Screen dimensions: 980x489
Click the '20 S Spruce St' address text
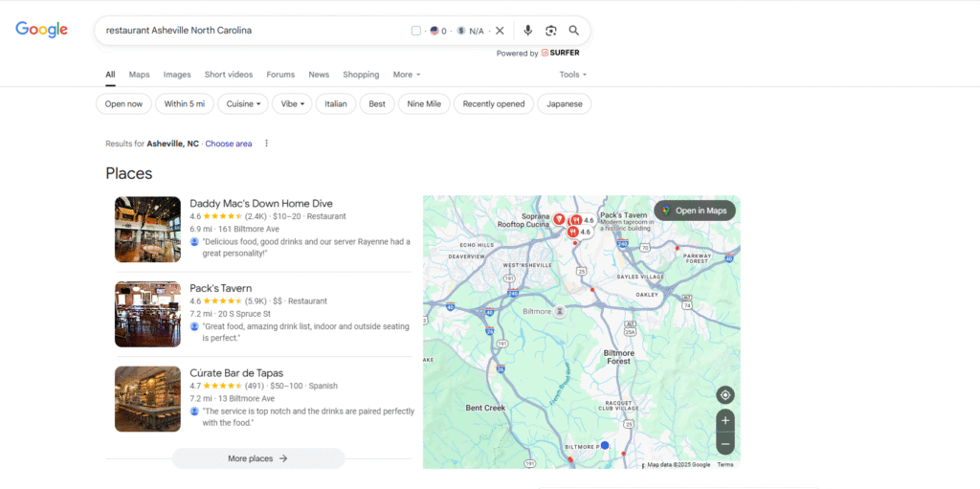tap(244, 314)
